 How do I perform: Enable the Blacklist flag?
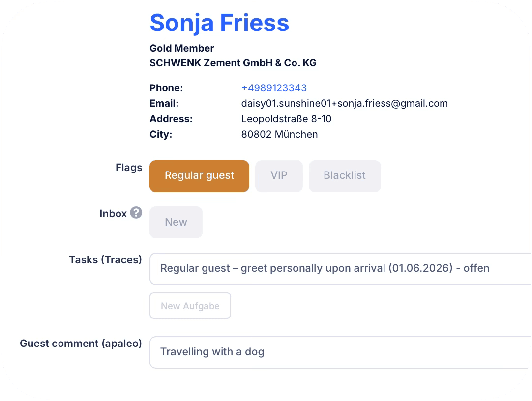point(345,176)
